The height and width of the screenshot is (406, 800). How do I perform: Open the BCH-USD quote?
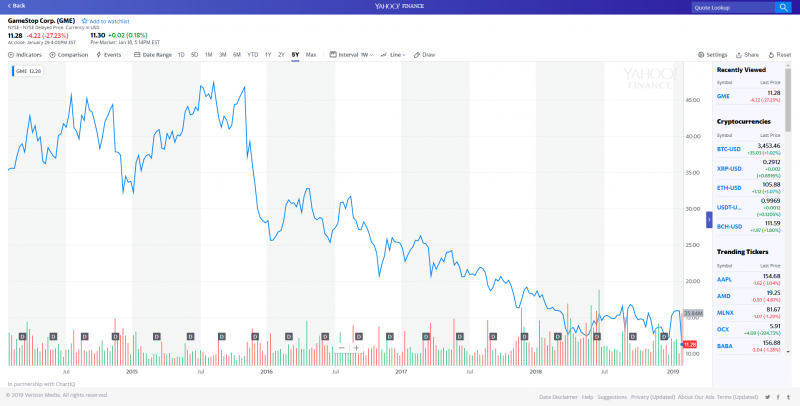coord(729,226)
